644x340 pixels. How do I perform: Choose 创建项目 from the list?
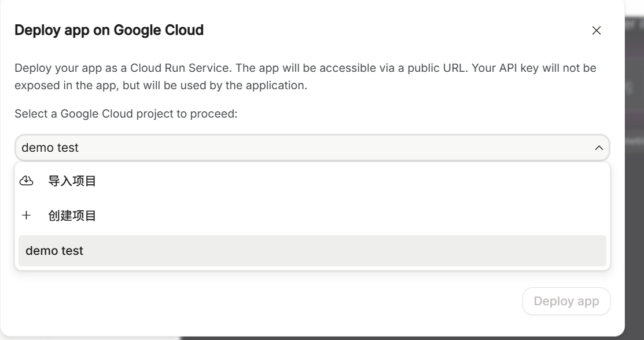[x=312, y=215]
